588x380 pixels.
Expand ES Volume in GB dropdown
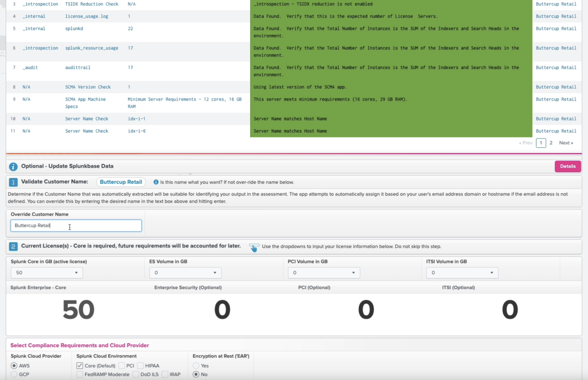(x=185, y=273)
